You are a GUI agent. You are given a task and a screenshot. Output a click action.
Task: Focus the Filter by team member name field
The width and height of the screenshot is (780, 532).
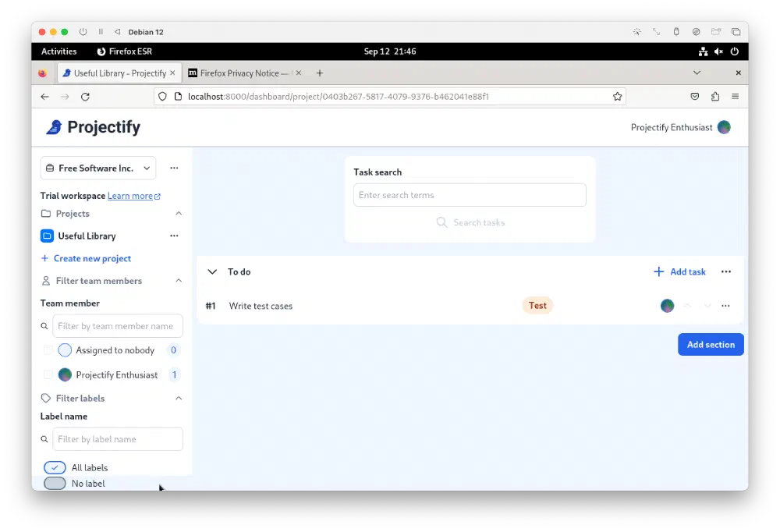(118, 326)
